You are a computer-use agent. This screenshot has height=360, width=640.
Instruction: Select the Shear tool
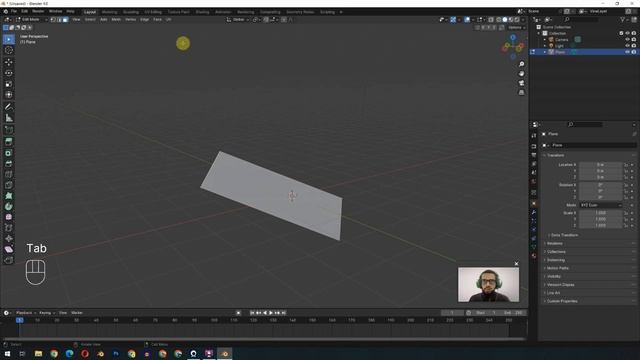coord(9,249)
